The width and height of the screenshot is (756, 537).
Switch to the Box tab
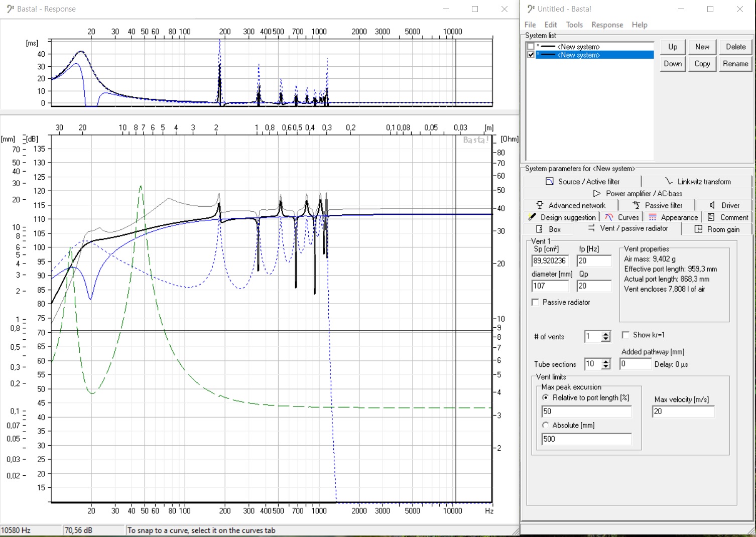point(548,229)
